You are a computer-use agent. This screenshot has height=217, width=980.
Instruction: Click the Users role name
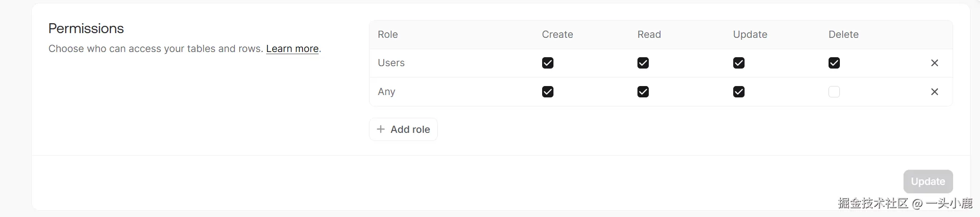click(x=391, y=63)
